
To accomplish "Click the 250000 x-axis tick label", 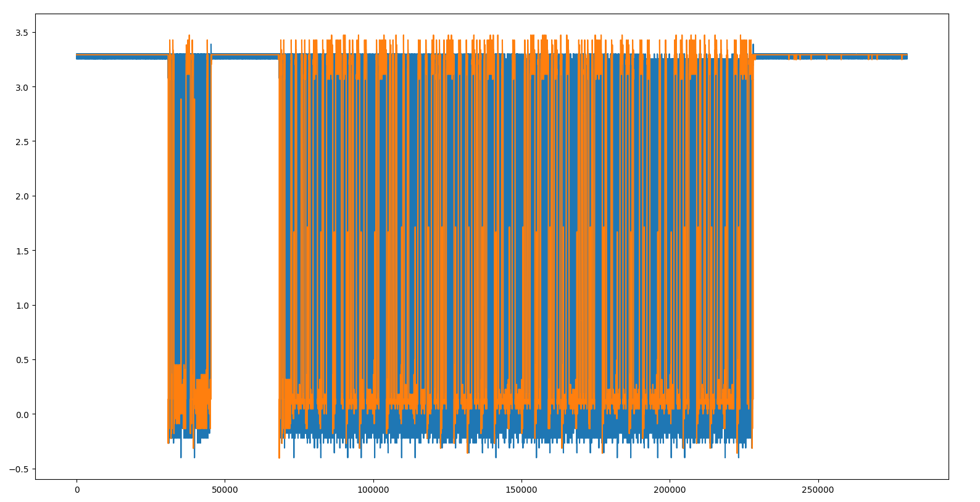I will (818, 490).
